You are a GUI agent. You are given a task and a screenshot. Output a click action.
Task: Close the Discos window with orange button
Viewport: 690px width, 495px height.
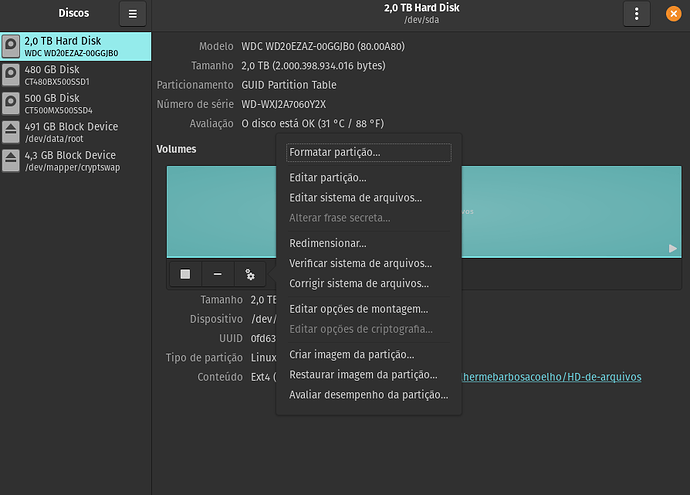coord(673,14)
